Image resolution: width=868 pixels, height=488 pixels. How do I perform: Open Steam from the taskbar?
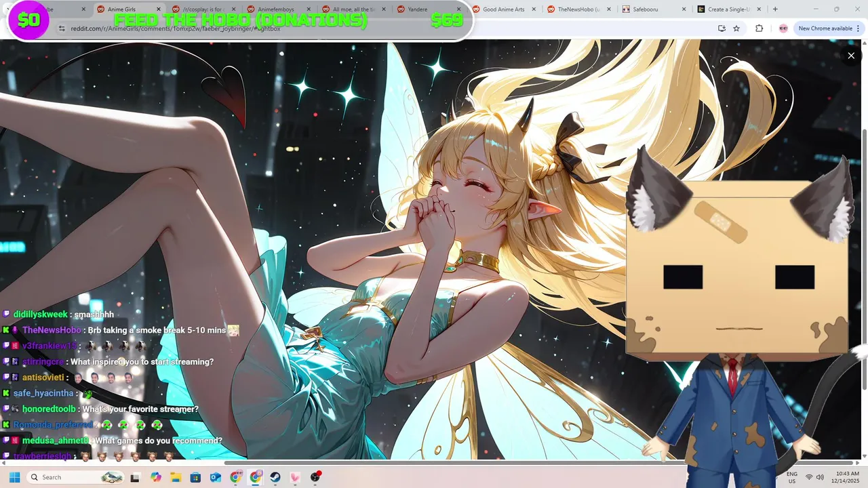point(275,477)
